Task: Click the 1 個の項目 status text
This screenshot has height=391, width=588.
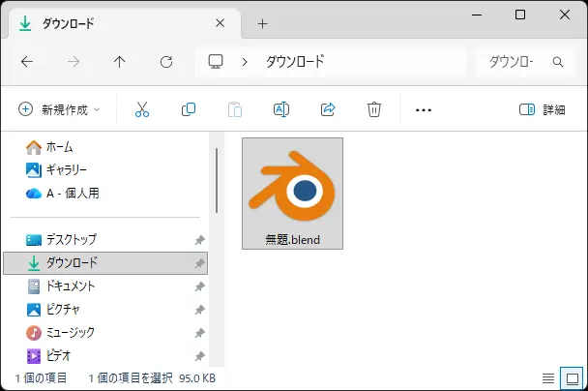Action: click(42, 378)
